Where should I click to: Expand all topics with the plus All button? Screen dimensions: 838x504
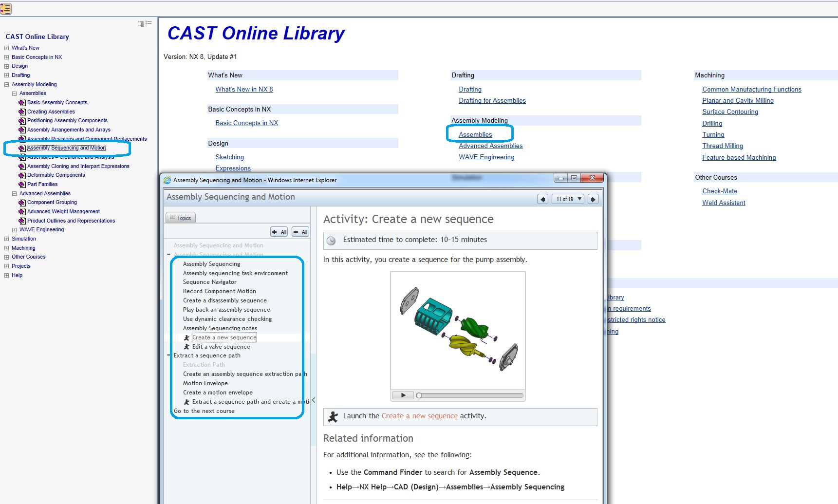279,232
